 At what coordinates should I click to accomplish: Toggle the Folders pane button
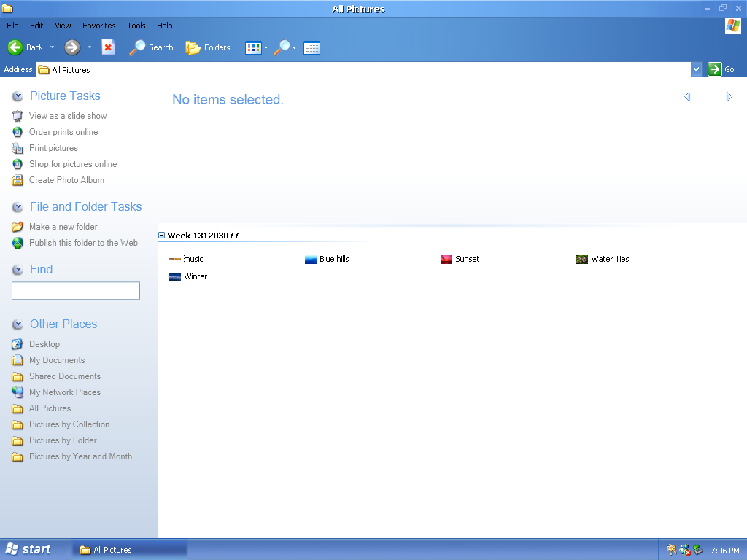(x=207, y=47)
